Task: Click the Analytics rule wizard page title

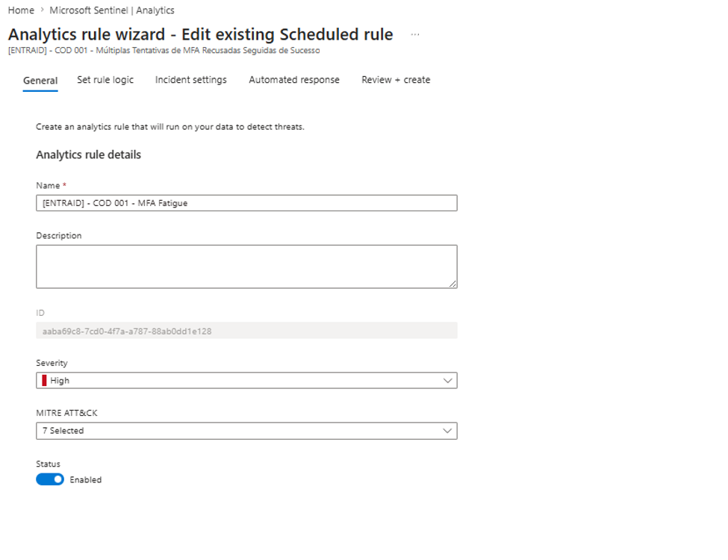Action: (x=201, y=34)
